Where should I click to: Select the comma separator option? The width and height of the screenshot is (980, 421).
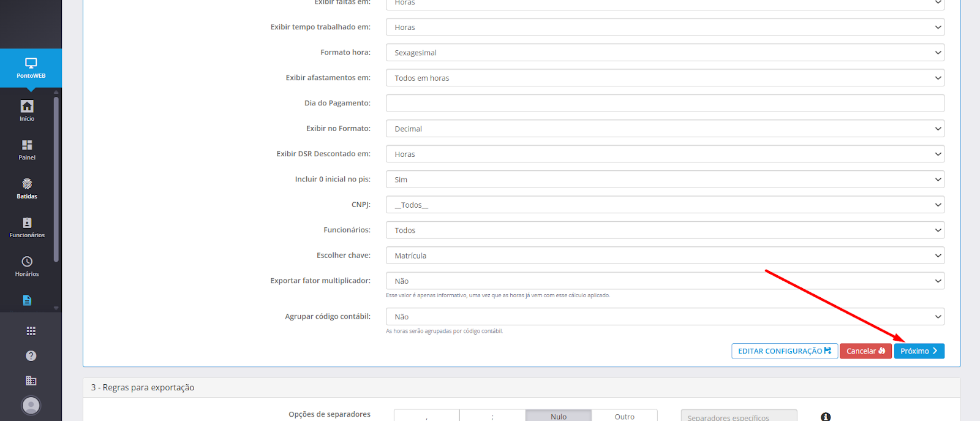point(426,415)
